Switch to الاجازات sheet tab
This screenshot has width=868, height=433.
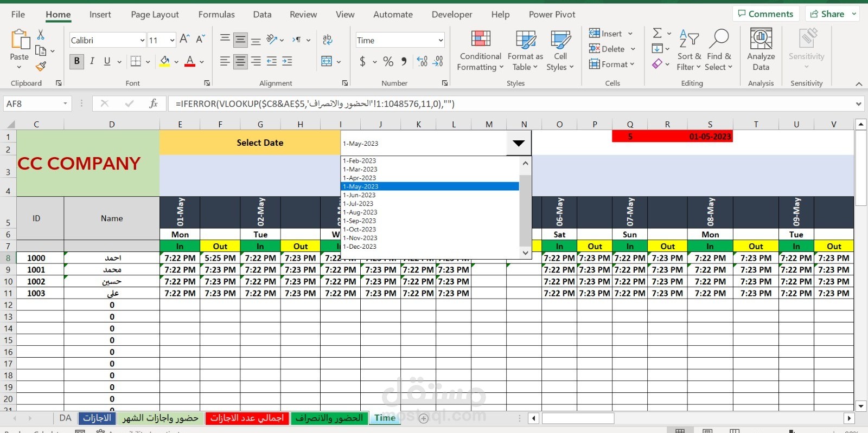97,418
